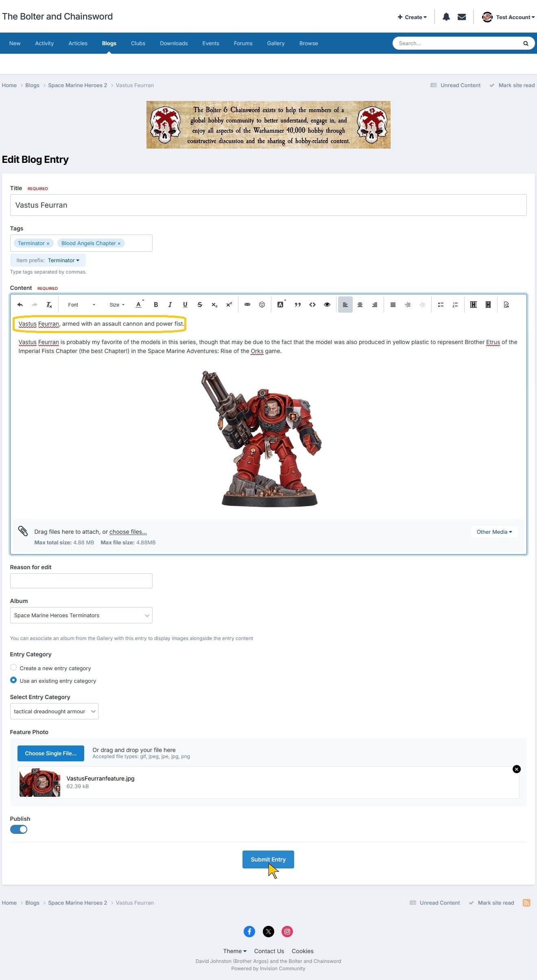The image size is (537, 980).
Task: Go to the Forums tab
Action: click(243, 43)
